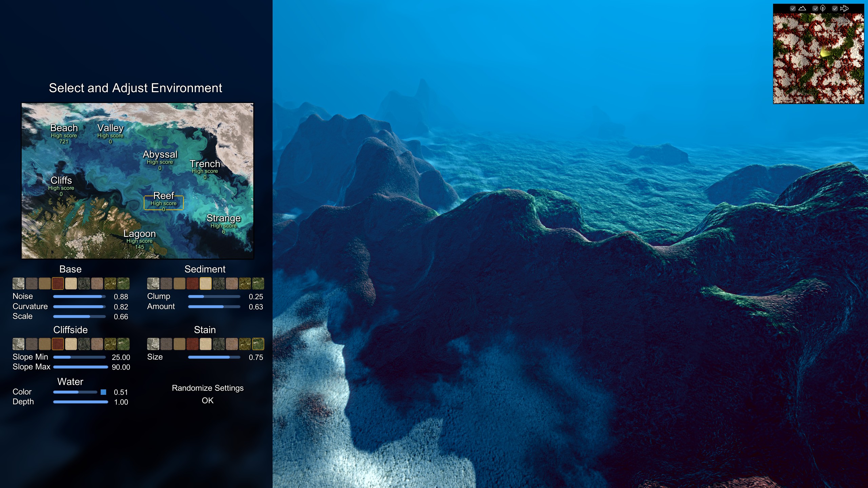Click the leaf plant icon on minimap
Screen dimensions: 868x488
point(823,8)
